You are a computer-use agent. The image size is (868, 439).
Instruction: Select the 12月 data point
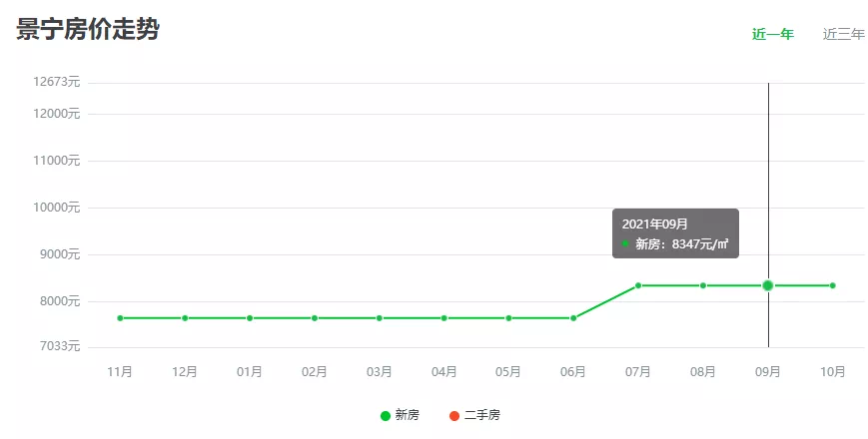click(x=185, y=318)
